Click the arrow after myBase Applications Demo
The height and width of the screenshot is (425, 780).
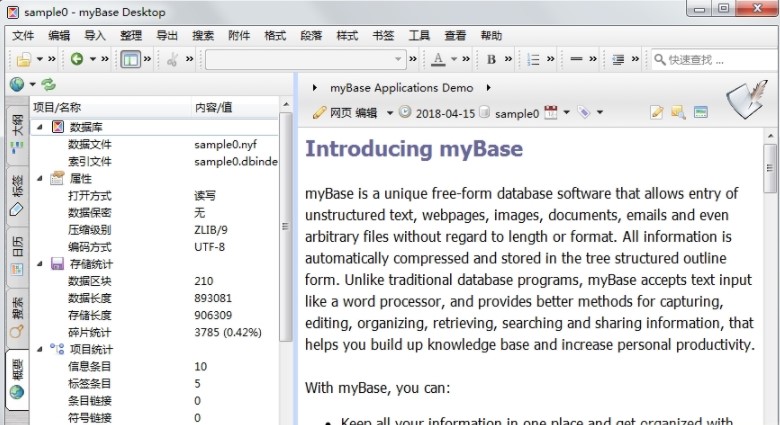pos(488,88)
